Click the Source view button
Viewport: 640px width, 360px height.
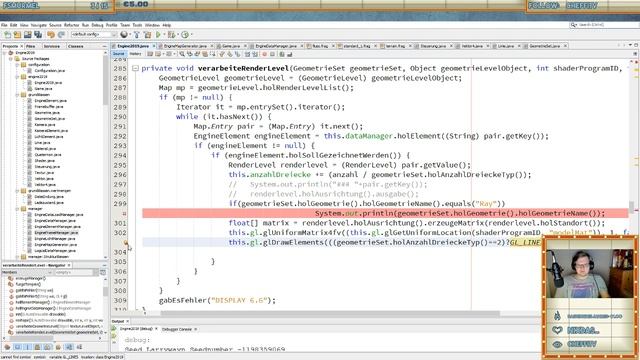point(118,54)
